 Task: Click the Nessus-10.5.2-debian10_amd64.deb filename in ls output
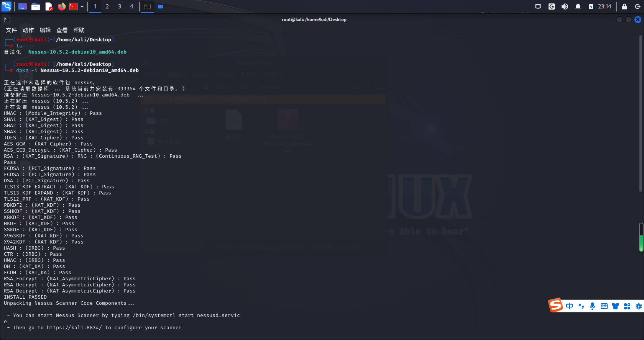[77, 52]
